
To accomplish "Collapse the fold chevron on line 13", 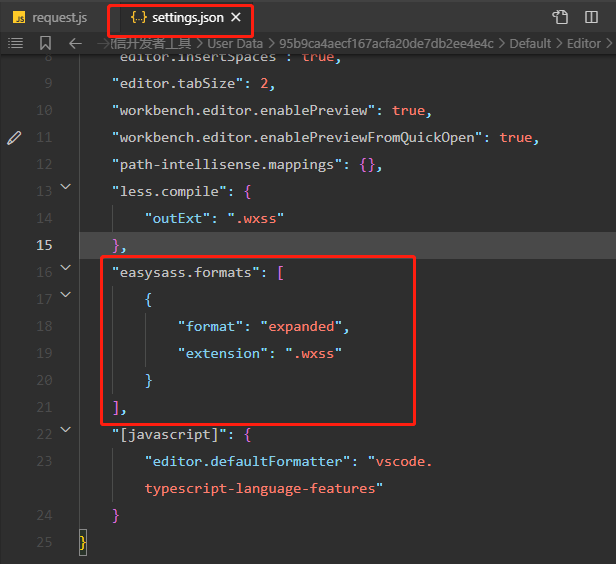I will pos(66,186).
